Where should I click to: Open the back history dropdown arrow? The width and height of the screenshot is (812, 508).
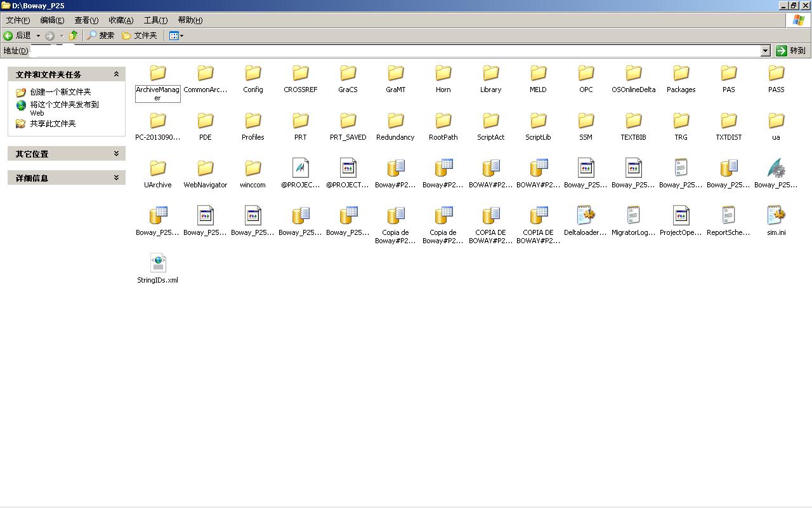pyautogui.click(x=38, y=36)
